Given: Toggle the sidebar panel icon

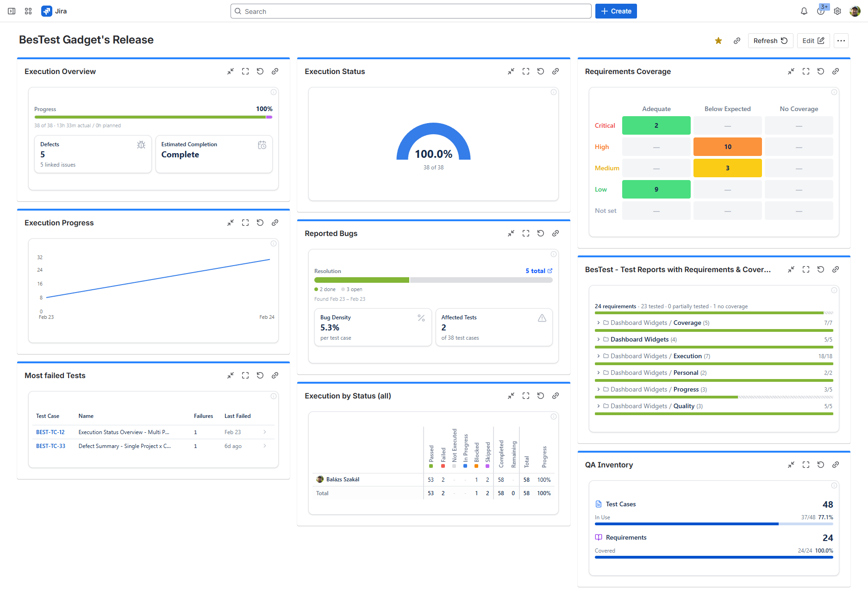Looking at the screenshot, I should click(12, 11).
